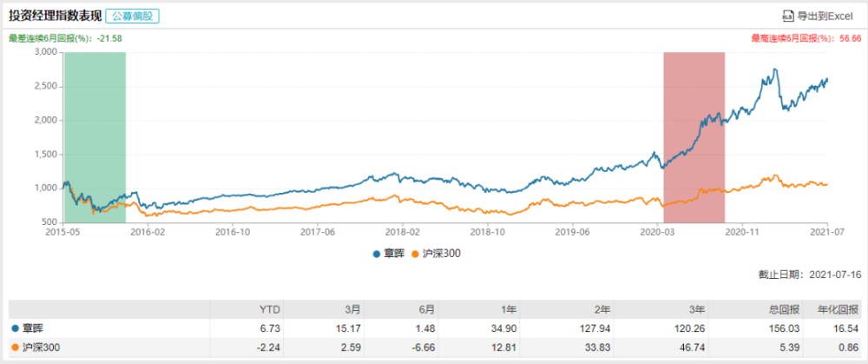Image resolution: width=868 pixels, height=364 pixels.
Task: Click x-axis label 2016-02
Action: [148, 230]
